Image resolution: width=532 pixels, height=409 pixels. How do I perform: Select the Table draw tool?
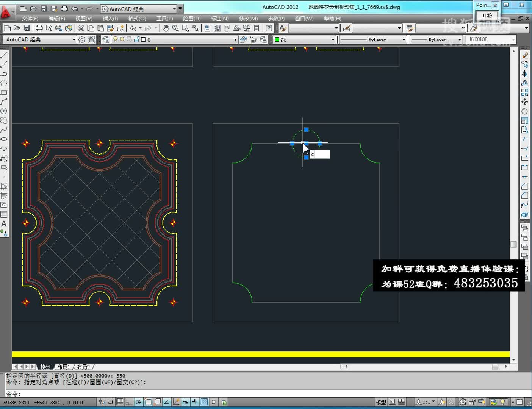(4, 214)
